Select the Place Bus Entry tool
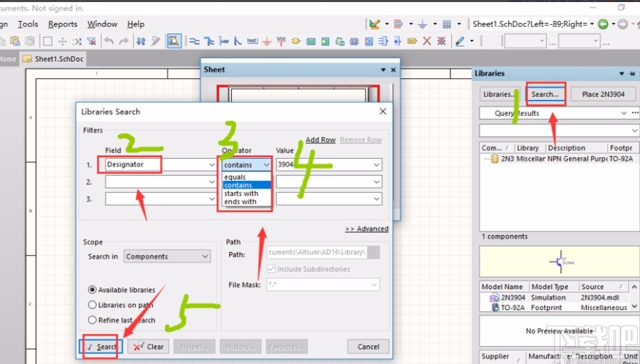 click(x=237, y=41)
